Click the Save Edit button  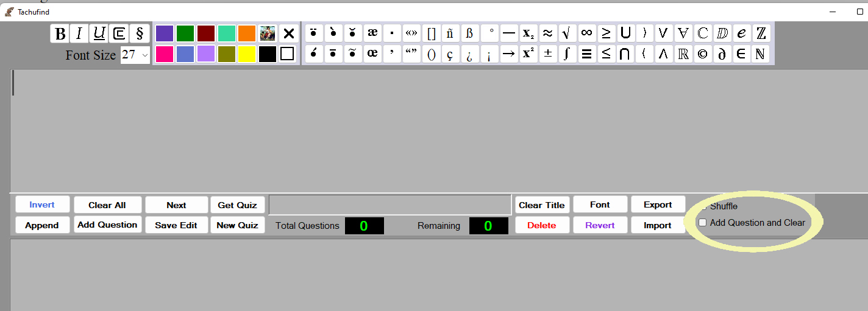tap(176, 225)
